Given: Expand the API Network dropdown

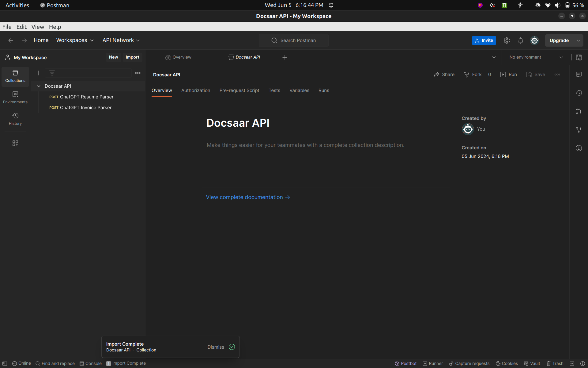Looking at the screenshot, I should point(121,40).
